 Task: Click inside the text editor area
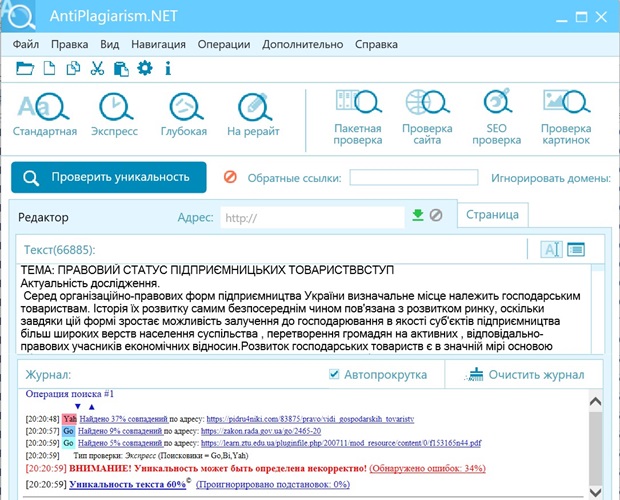click(304, 308)
